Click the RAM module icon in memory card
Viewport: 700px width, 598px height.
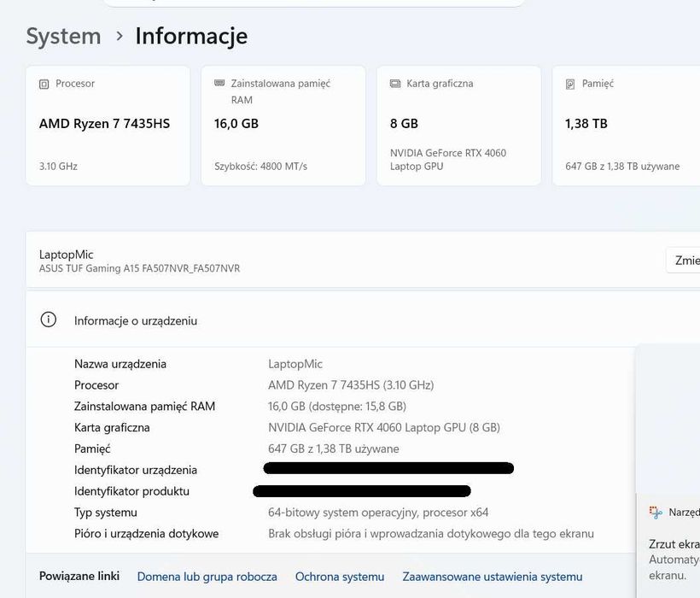(219, 83)
